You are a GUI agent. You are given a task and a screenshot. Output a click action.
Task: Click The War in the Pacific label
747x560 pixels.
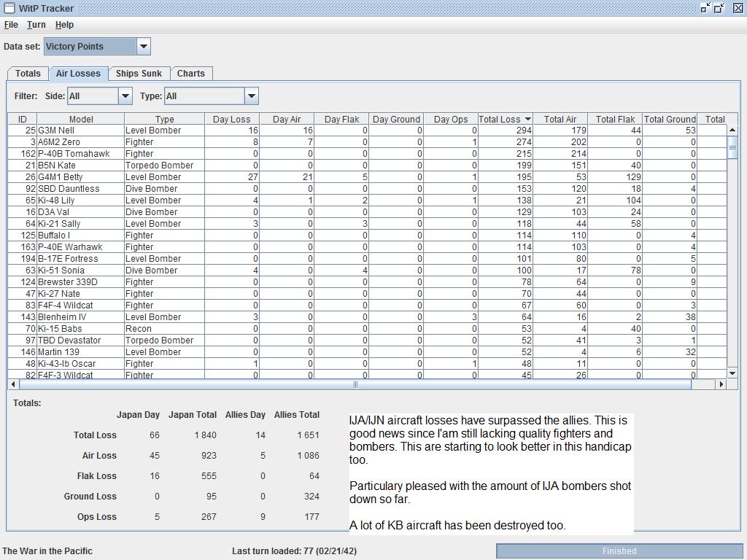47,551
